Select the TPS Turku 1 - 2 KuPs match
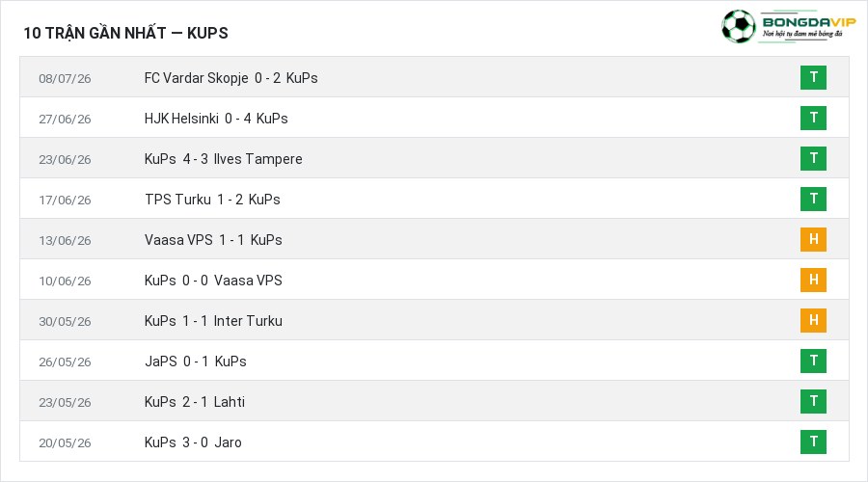This screenshot has height=482, width=868. tap(212, 200)
